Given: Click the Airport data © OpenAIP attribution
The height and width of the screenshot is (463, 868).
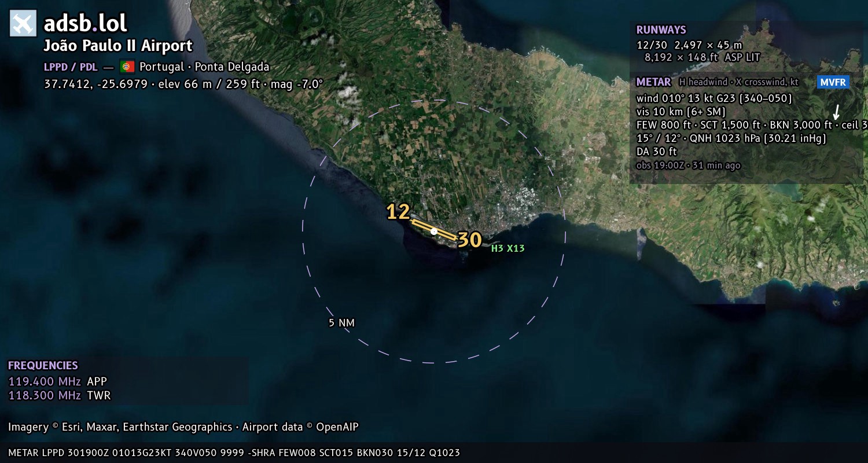Looking at the screenshot, I should point(300,427).
